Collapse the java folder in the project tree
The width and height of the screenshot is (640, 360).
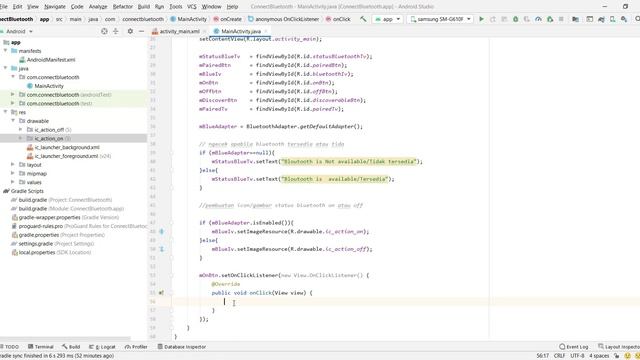click(6, 68)
